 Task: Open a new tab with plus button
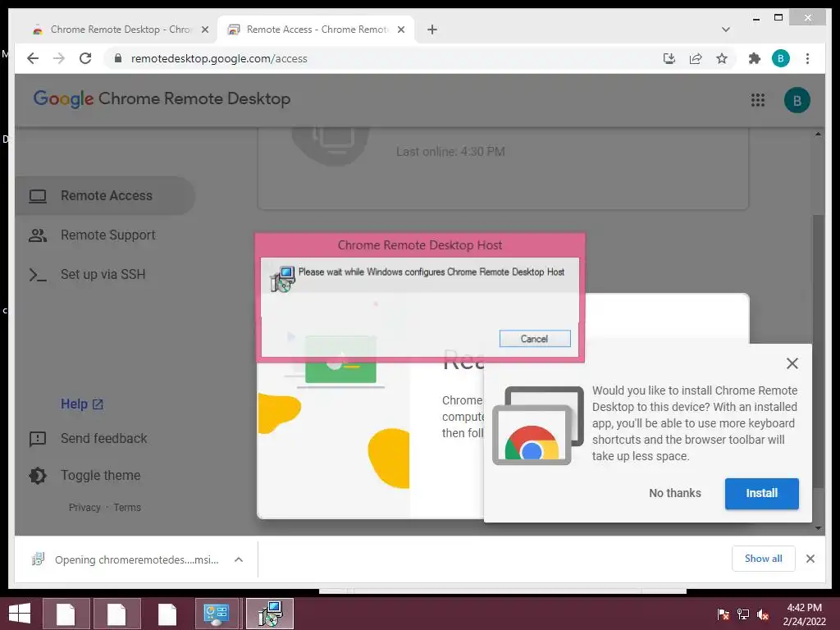coord(432,30)
